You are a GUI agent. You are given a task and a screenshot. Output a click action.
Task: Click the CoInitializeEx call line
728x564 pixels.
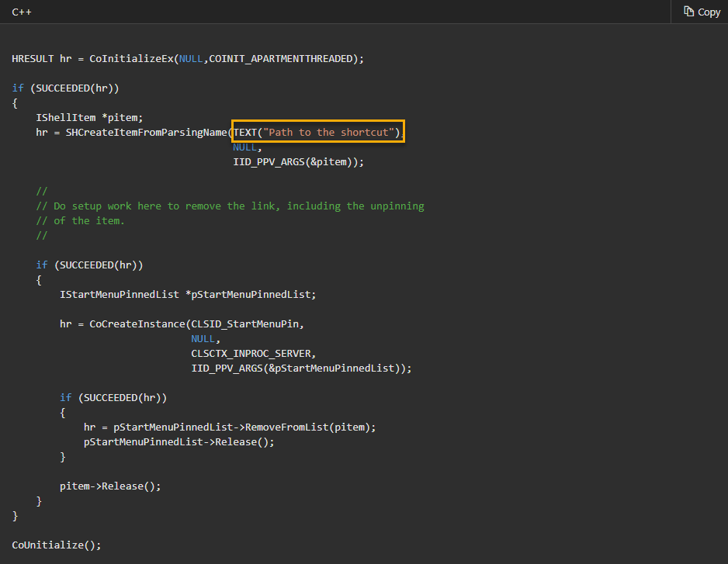click(188, 59)
